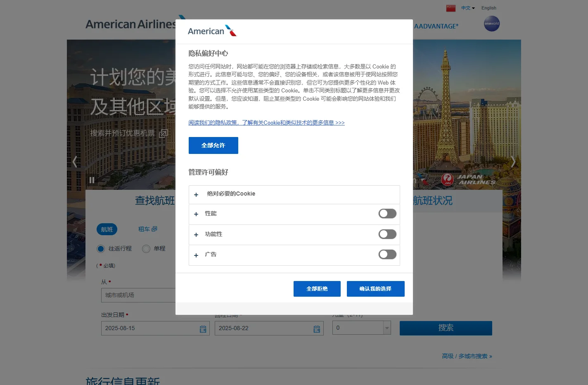Click the 从 city or airport field

[x=138, y=295]
